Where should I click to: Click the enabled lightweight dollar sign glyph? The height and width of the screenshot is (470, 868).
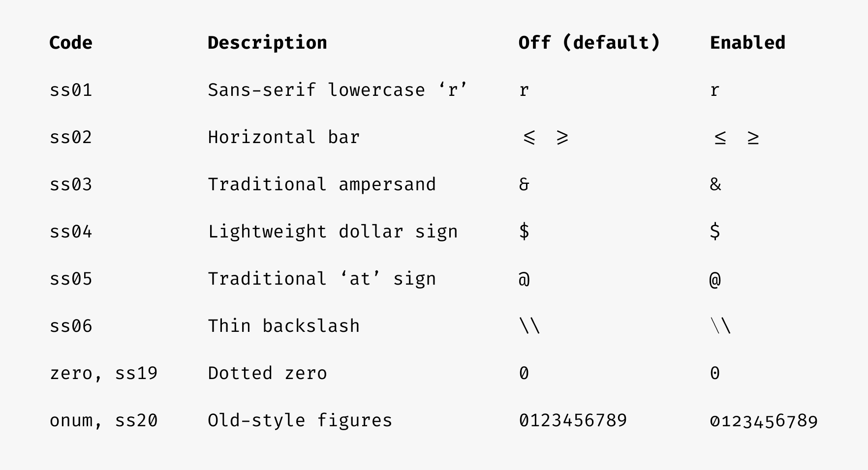point(715,231)
